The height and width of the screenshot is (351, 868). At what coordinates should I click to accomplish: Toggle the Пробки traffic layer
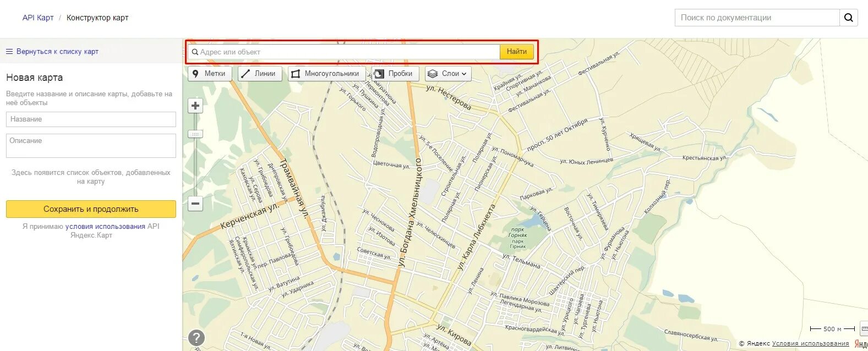[395, 74]
